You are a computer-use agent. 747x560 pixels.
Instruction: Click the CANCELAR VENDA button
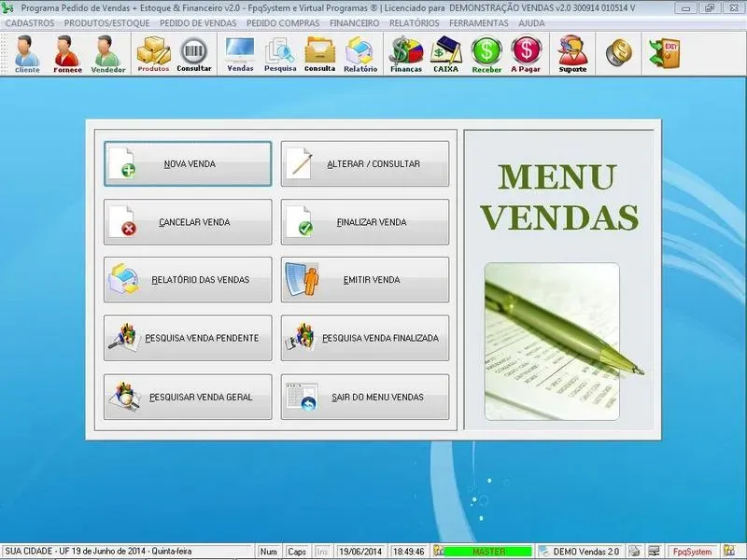coord(188,222)
